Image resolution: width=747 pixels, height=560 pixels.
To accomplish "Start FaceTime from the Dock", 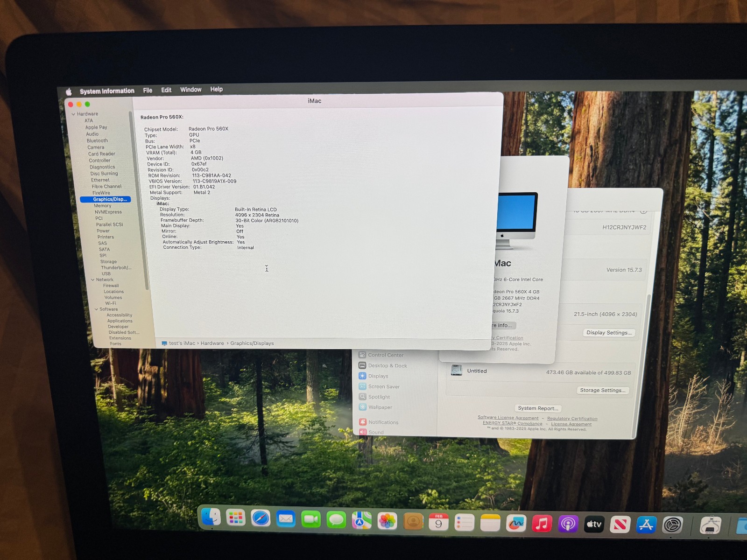I will pos(311,519).
